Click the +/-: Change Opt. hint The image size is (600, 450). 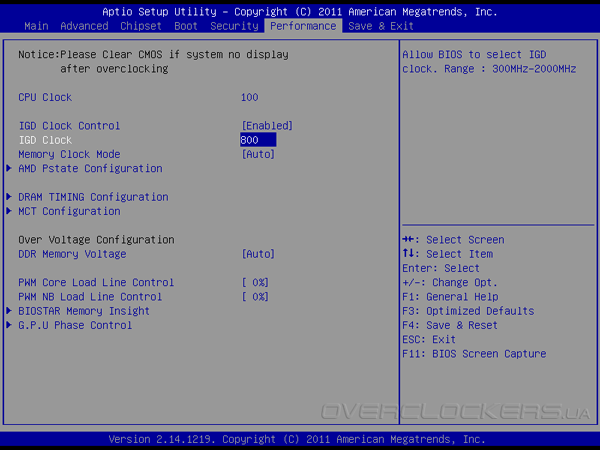(450, 282)
